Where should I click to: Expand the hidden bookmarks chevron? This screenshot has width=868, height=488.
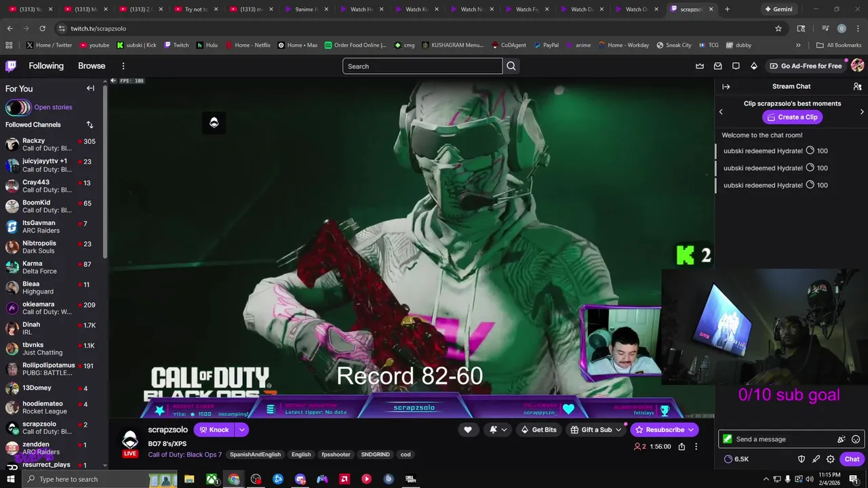coord(798,45)
